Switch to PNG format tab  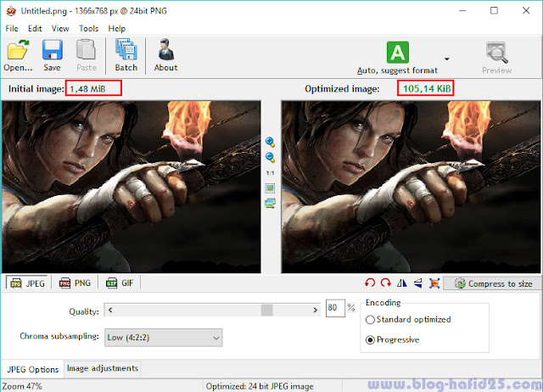(x=75, y=283)
